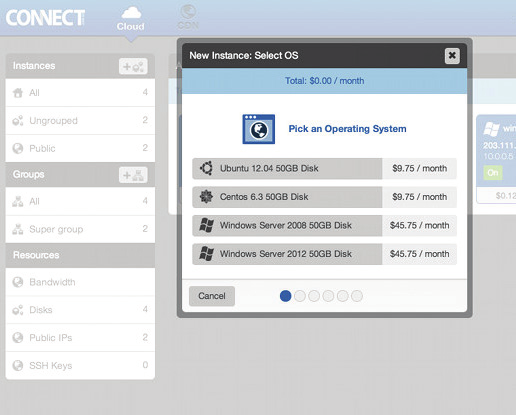Open the Super group entry
This screenshot has height=415, width=516.
click(x=80, y=229)
